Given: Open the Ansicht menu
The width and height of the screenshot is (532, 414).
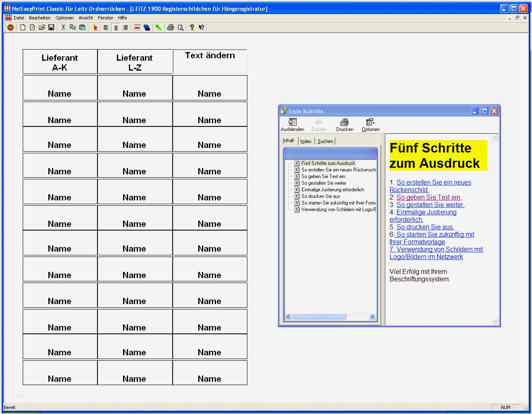Looking at the screenshot, I should 86,18.
